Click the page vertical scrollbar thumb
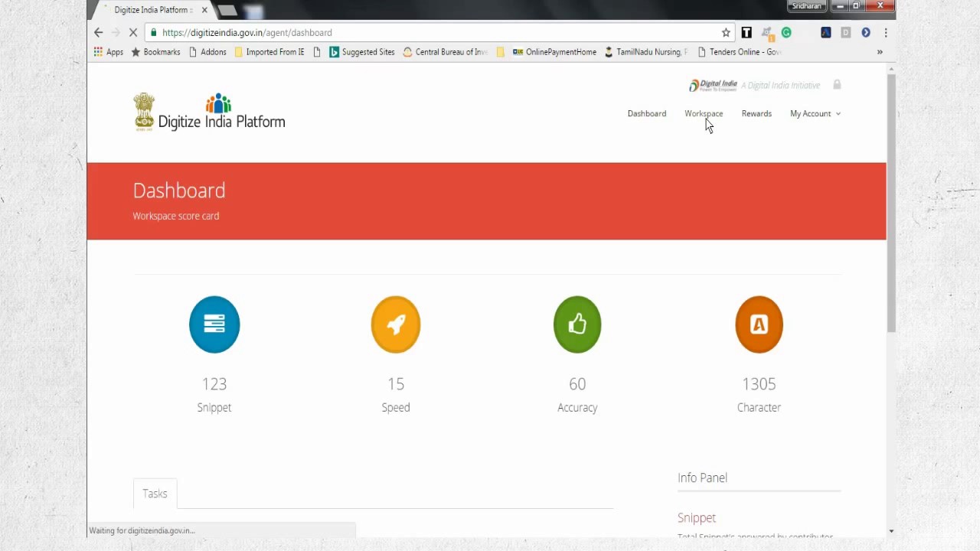980x551 pixels. click(x=891, y=203)
